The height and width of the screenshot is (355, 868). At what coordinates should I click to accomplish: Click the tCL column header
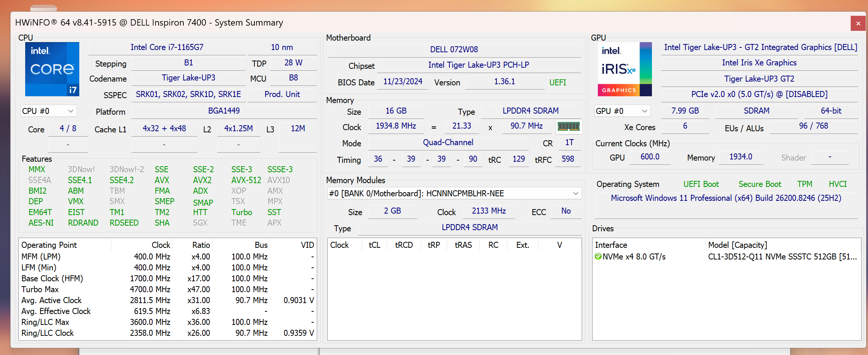point(374,245)
